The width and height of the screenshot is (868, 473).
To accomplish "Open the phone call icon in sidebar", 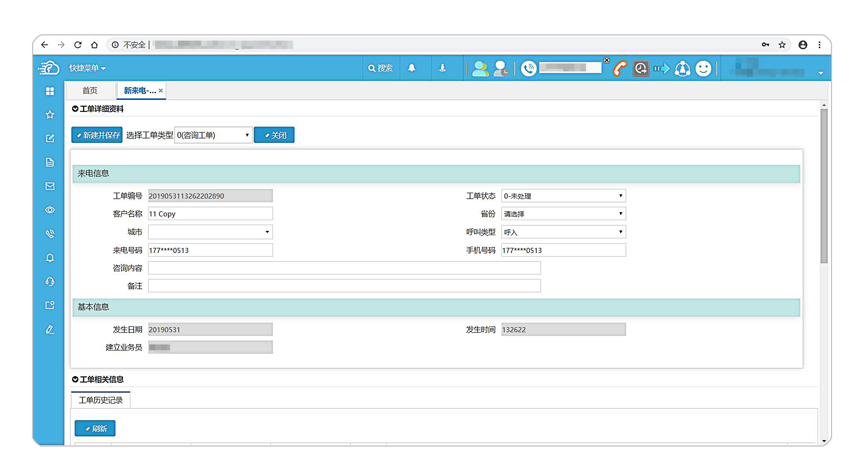I will pyautogui.click(x=50, y=234).
